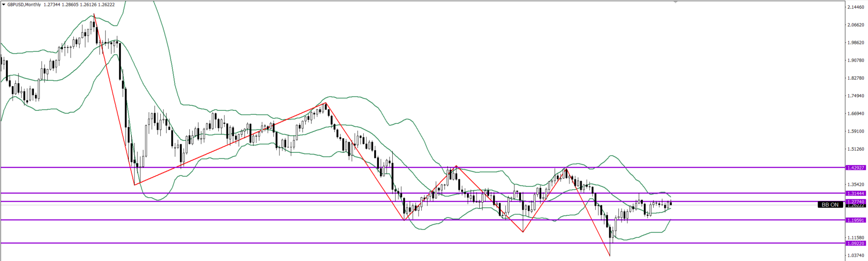868x261 pixels.
Task: Click the 1.09220 price level label
Action: pyautogui.click(x=855, y=243)
